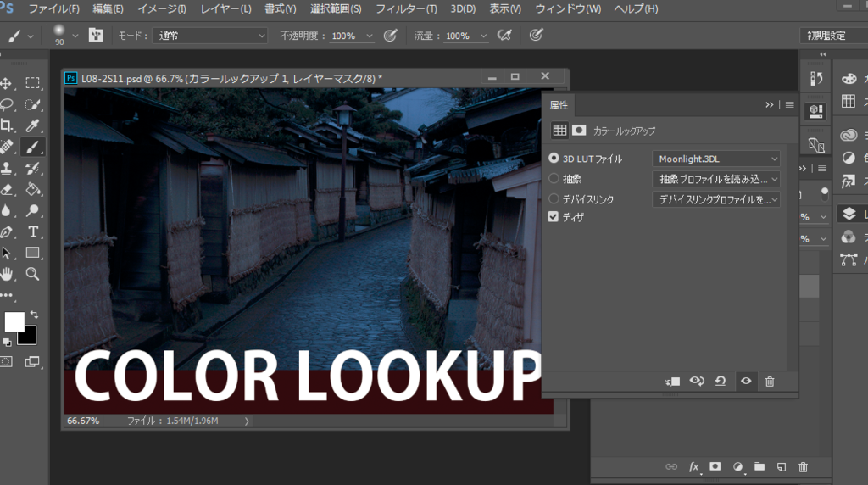
Task: Click the reset adjustment defaults button
Action: 721,382
